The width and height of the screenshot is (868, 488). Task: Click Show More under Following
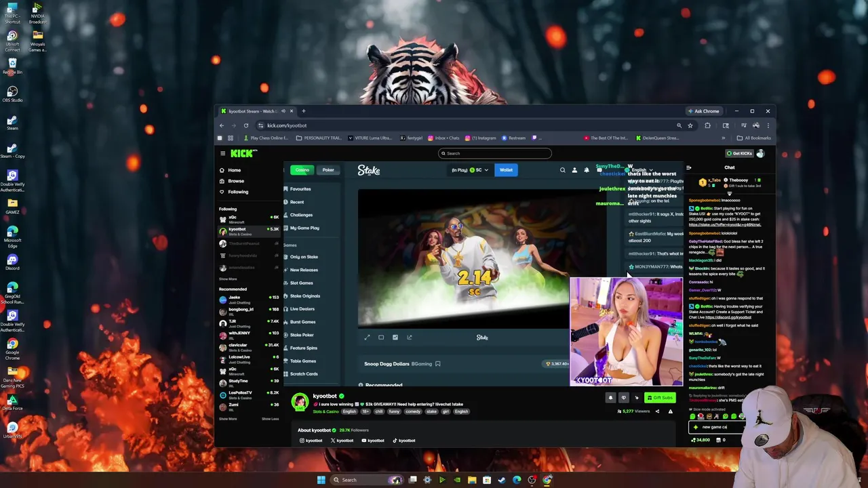tap(228, 279)
